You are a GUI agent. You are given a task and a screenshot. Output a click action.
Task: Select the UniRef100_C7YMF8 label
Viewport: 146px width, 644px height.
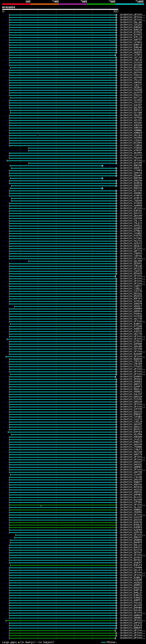click(x=131, y=170)
